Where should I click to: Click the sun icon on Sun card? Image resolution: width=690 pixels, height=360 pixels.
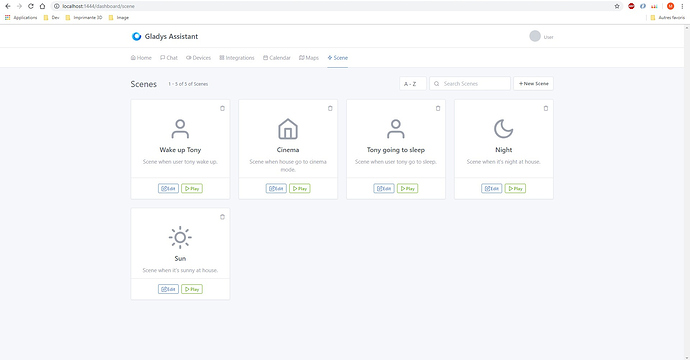coord(180,238)
